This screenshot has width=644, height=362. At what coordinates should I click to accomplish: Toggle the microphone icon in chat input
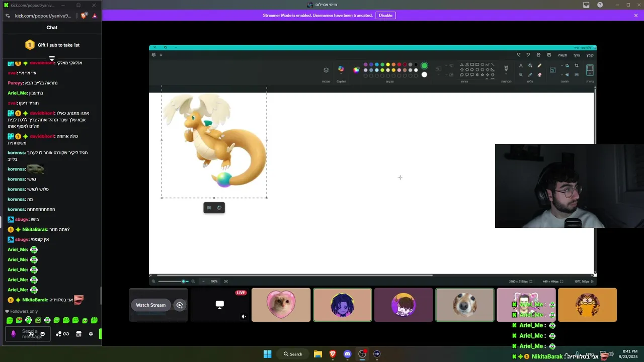13,334
